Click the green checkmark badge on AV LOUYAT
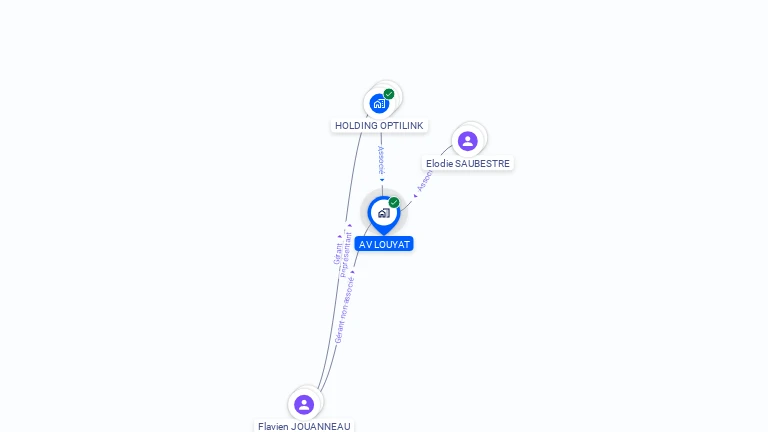 [394, 202]
